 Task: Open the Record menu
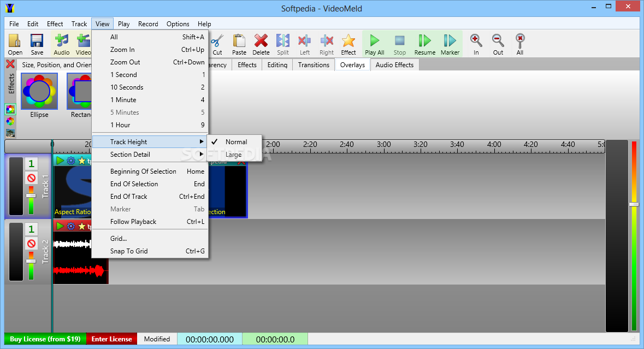pos(148,24)
